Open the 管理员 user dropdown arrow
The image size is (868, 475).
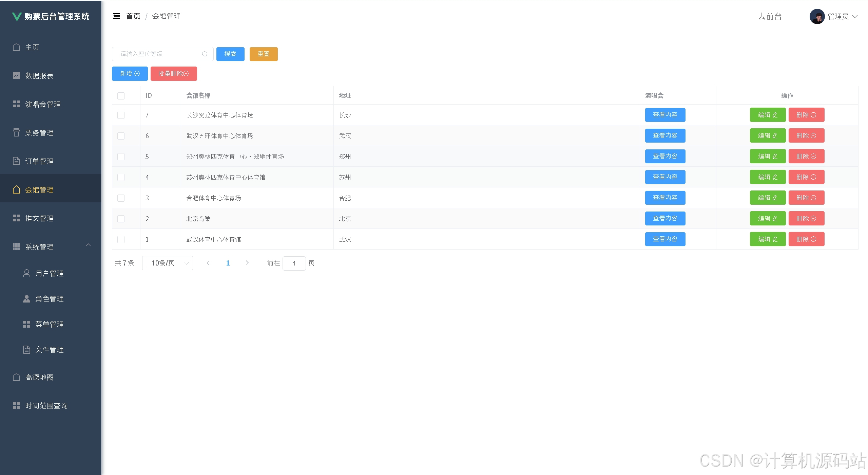855,16
